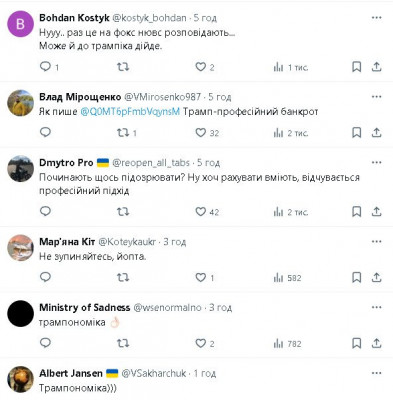This screenshot has width=393, height=400.
Task: Share Влад Мірощенко's tweet
Action: (x=376, y=133)
